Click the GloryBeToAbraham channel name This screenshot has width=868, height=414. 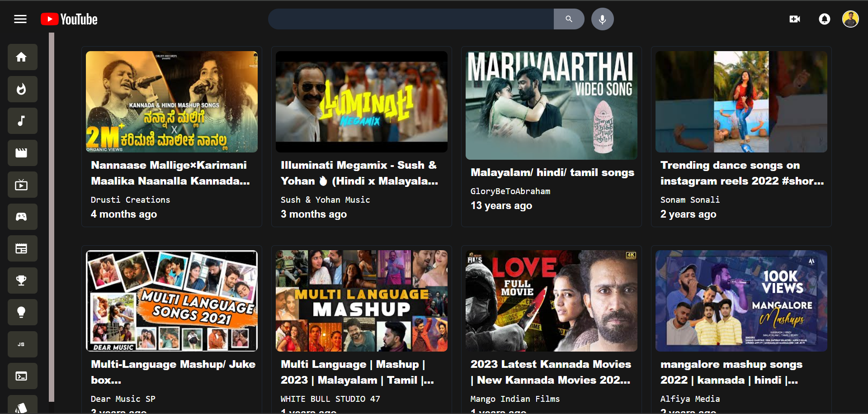[510, 191]
